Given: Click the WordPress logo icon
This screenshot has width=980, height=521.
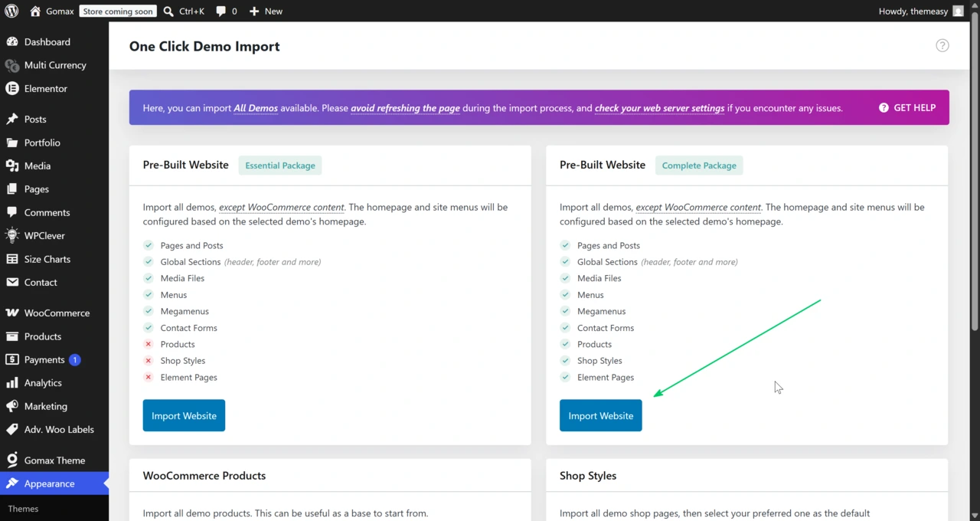Looking at the screenshot, I should [11, 11].
